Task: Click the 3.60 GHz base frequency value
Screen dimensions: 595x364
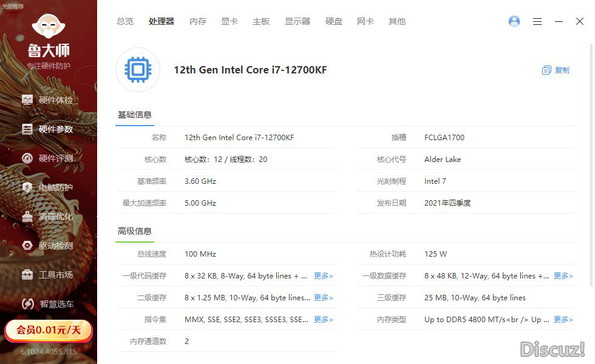Action: pyautogui.click(x=200, y=181)
